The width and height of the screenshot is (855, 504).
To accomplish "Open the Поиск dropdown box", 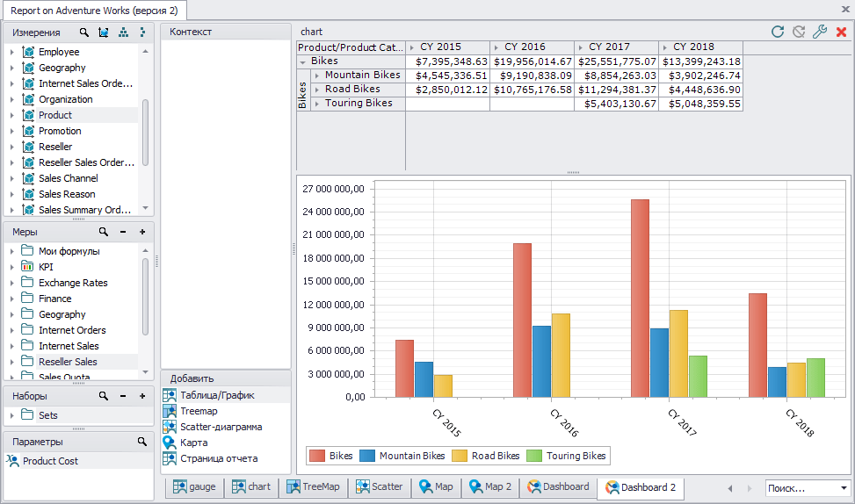I will pyautogui.click(x=808, y=488).
